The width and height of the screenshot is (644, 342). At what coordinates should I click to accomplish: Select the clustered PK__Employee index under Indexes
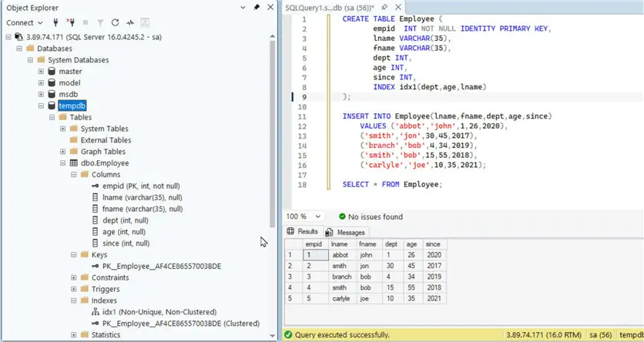click(x=181, y=324)
